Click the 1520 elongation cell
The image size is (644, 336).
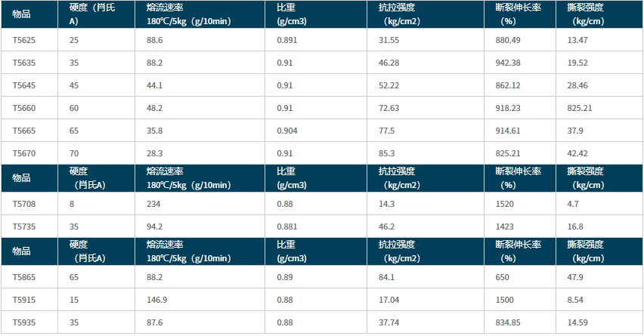tap(505, 204)
